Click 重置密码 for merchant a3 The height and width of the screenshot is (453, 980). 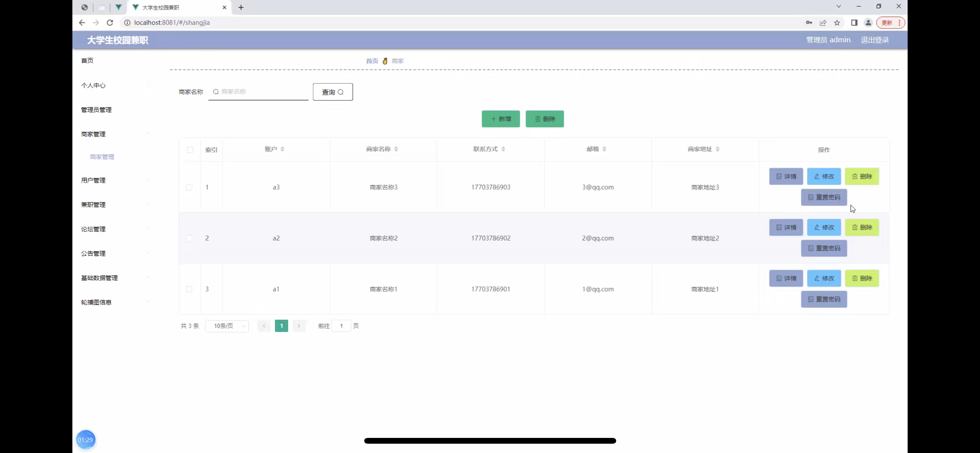coord(824,197)
